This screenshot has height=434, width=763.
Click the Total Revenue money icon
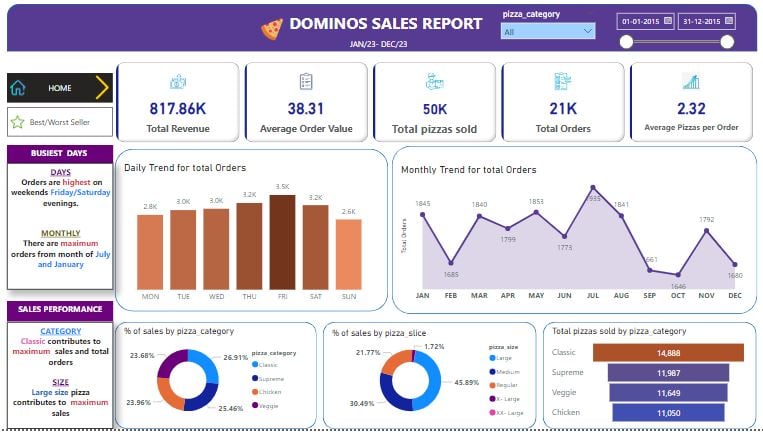pos(178,82)
